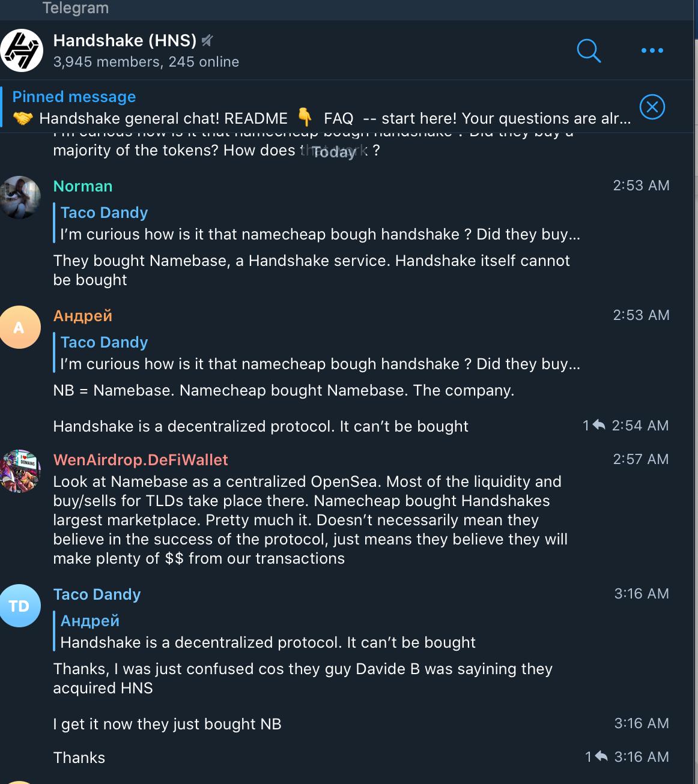Image resolution: width=698 pixels, height=784 pixels.
Task: Dismiss the pinned message with the X
Action: (652, 107)
